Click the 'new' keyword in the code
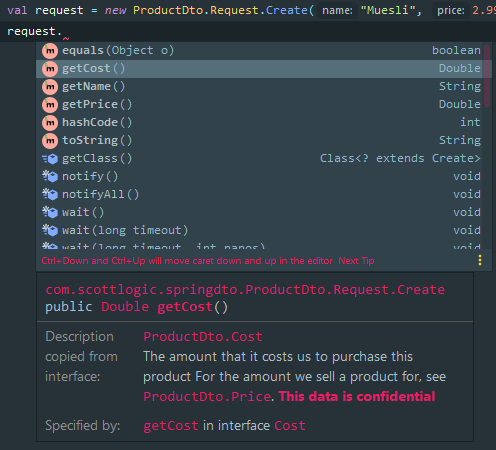The height and width of the screenshot is (450, 496). coord(115,10)
